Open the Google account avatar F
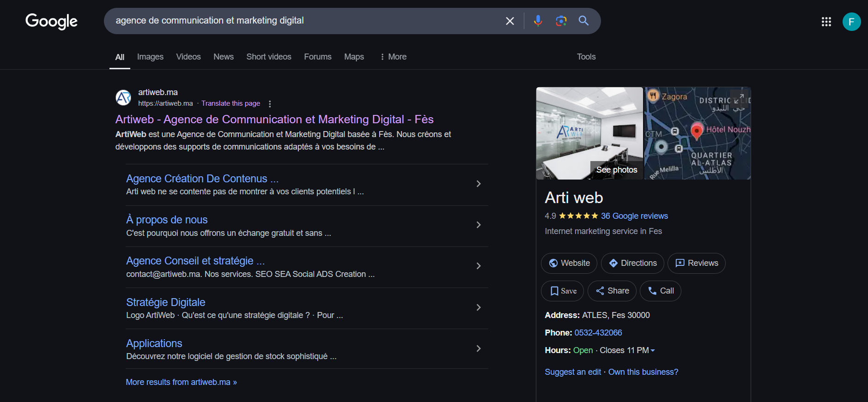 [851, 22]
